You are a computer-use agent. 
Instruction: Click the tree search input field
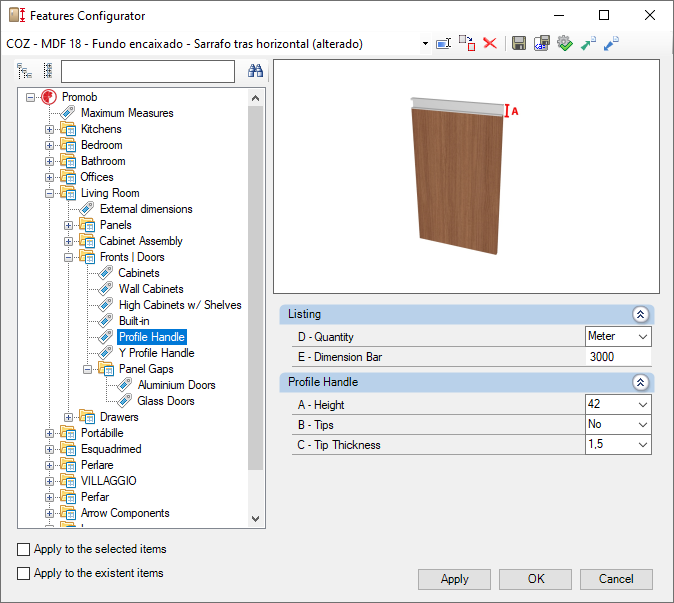click(x=148, y=71)
